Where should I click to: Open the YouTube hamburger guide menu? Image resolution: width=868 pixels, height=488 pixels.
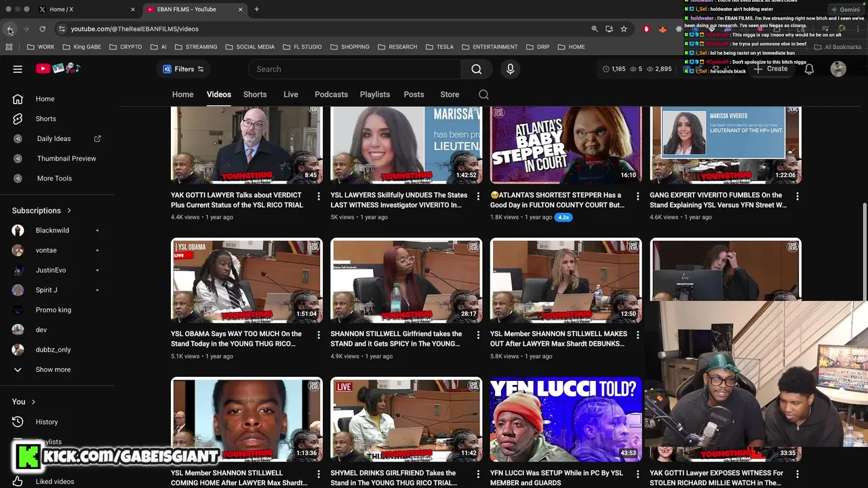pyautogui.click(x=18, y=69)
